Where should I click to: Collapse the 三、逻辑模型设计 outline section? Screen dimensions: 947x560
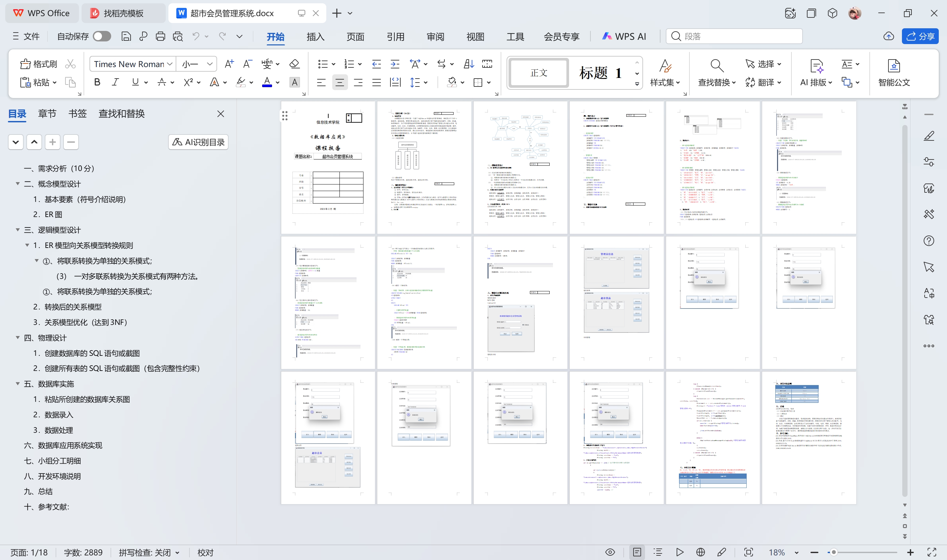click(x=17, y=230)
